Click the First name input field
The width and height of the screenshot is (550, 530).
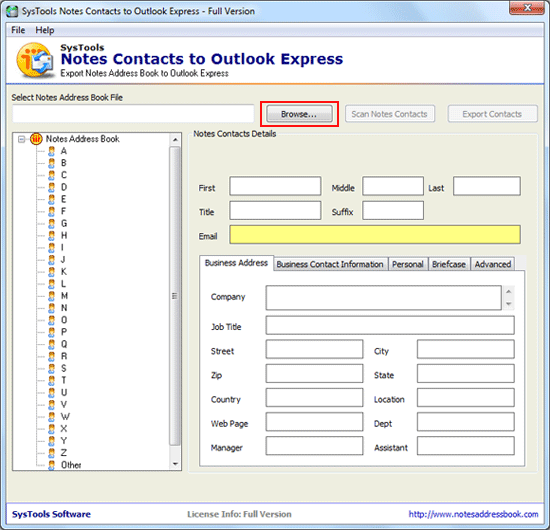[275, 186]
